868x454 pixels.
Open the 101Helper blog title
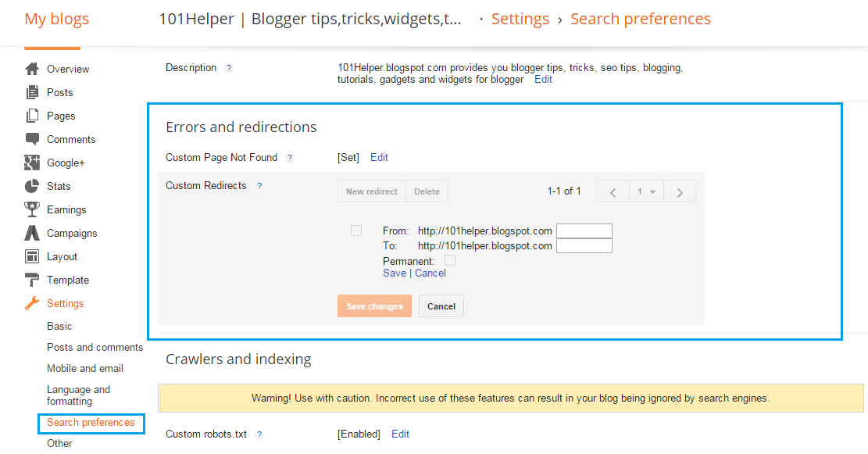pyautogui.click(x=310, y=19)
